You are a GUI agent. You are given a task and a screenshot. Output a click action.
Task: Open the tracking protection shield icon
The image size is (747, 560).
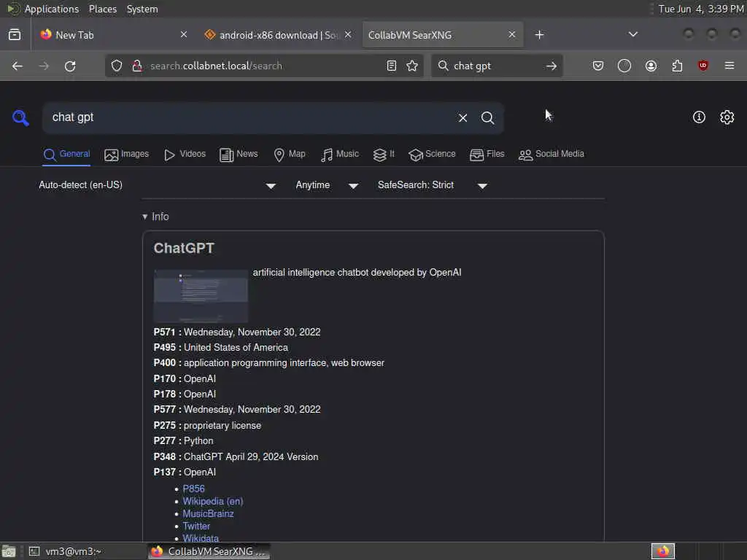[117, 66]
